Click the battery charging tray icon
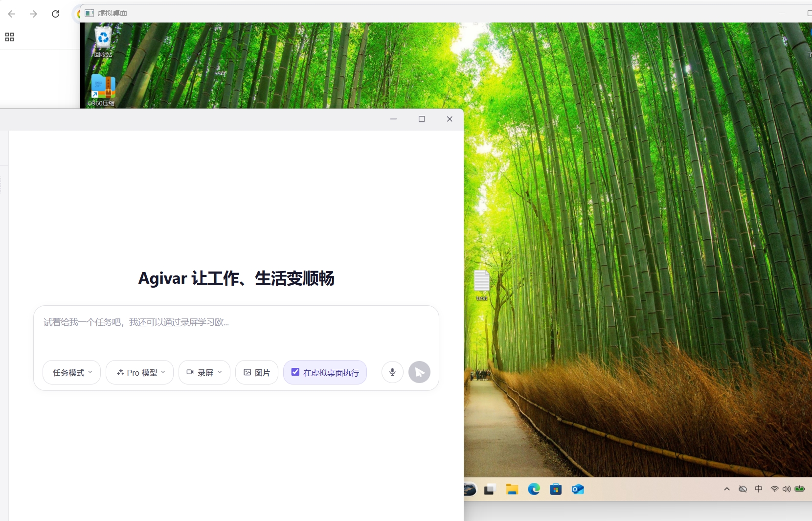This screenshot has height=521, width=812. 800,489
